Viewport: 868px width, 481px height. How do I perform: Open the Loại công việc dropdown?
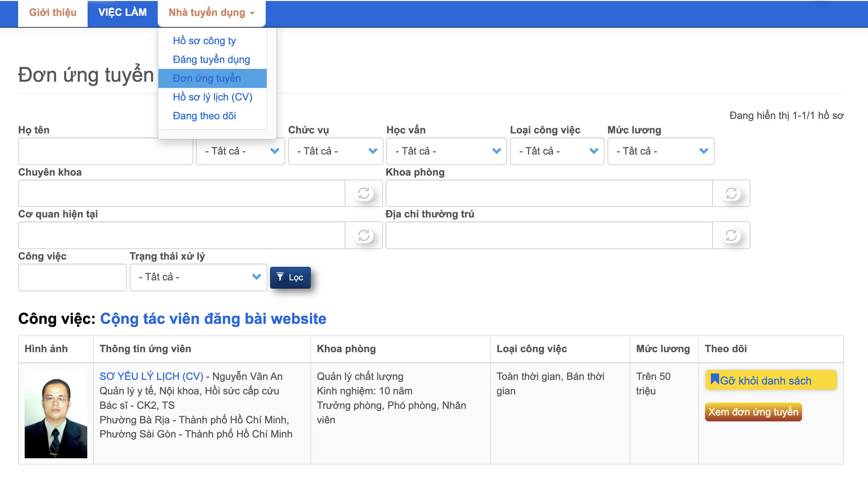point(556,151)
